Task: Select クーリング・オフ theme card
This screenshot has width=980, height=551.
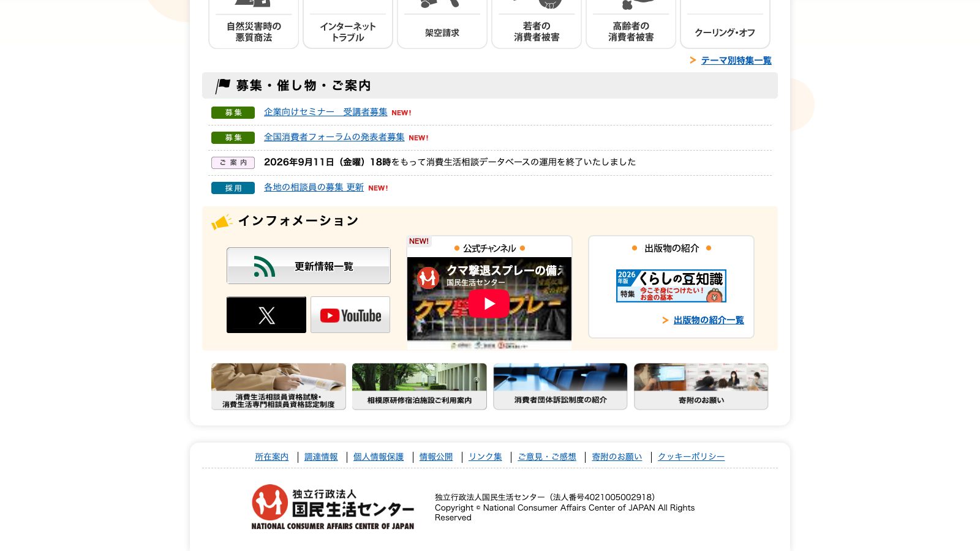Action: click(x=725, y=24)
